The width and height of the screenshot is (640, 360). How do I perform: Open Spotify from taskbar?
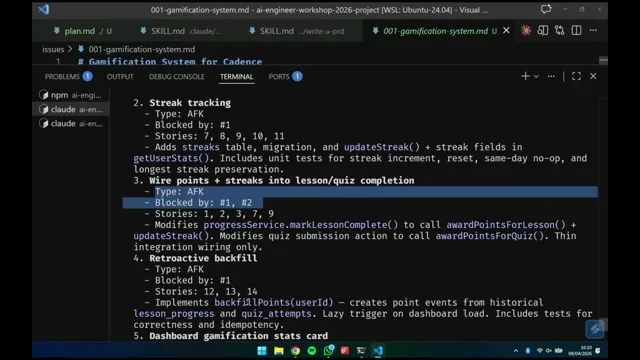pos(311,351)
